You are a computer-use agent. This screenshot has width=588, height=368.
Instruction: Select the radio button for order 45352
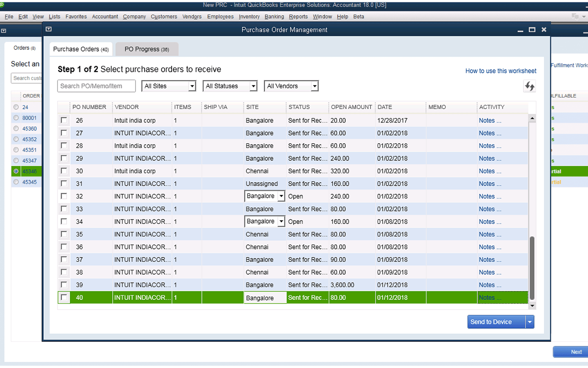(x=16, y=139)
